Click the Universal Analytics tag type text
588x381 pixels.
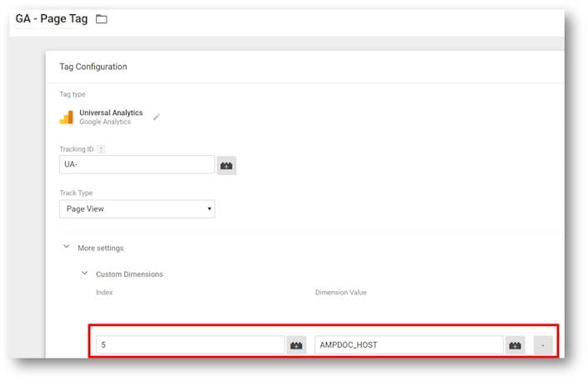click(x=111, y=113)
